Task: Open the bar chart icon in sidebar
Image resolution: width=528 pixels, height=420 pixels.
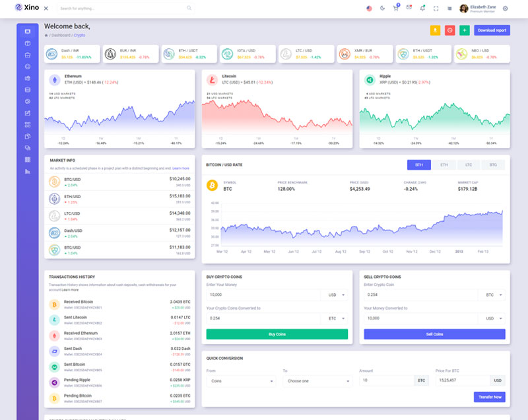Action: [28, 172]
